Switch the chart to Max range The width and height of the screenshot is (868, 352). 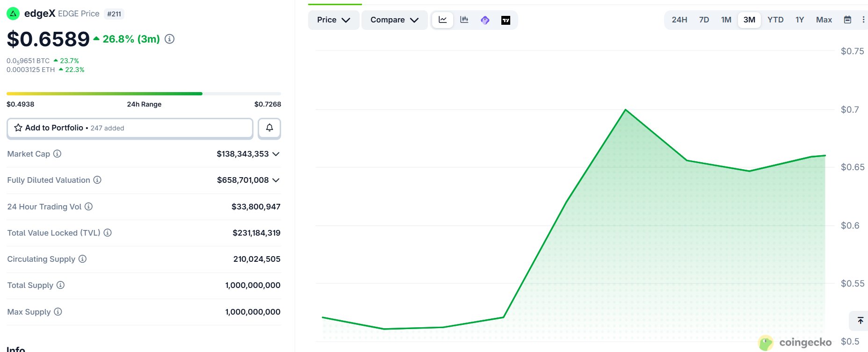click(x=824, y=20)
